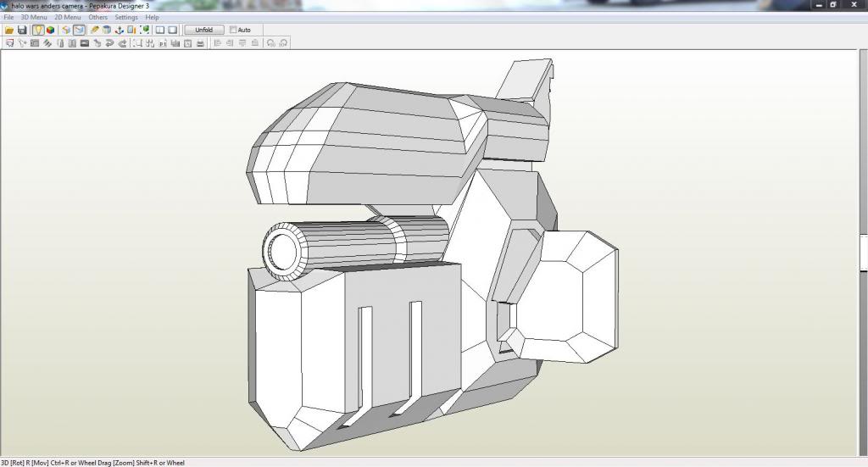Switch to single-pane view icon
Image resolution: width=868 pixels, height=467 pixels.
click(173, 30)
